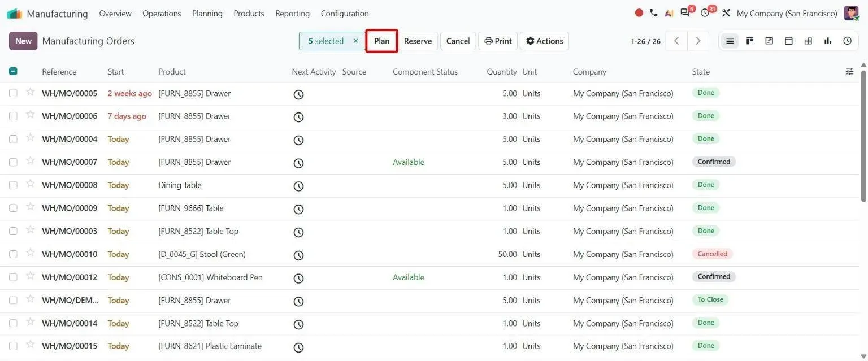This screenshot has height=361, width=868.
Task: Open activity clock for WH/MO/00008
Action: pos(298,186)
